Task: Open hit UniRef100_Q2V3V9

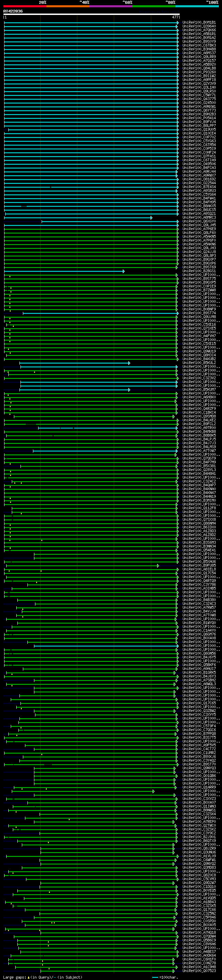Action: pyautogui.click(x=199, y=84)
